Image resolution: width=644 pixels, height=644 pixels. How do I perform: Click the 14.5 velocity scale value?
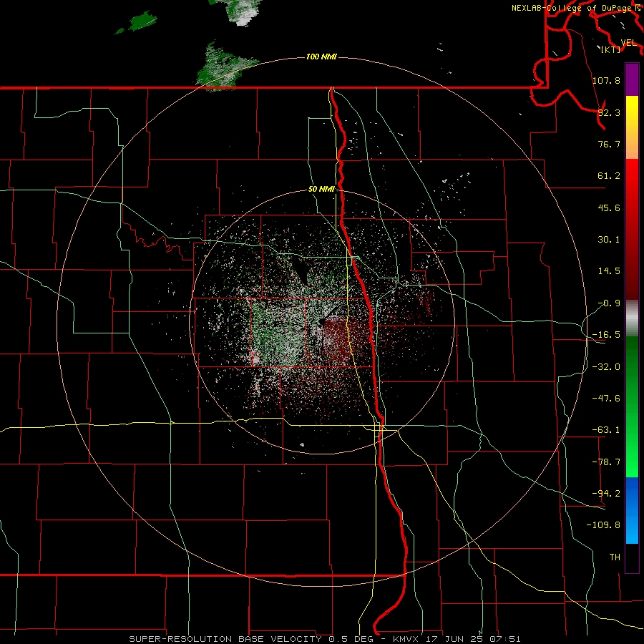tap(609, 271)
